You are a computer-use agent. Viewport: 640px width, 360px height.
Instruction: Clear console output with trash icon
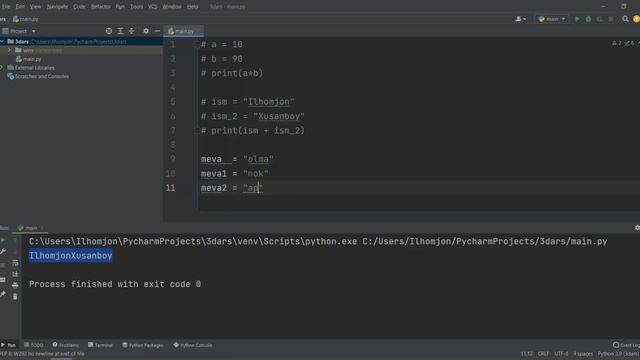pos(15,297)
